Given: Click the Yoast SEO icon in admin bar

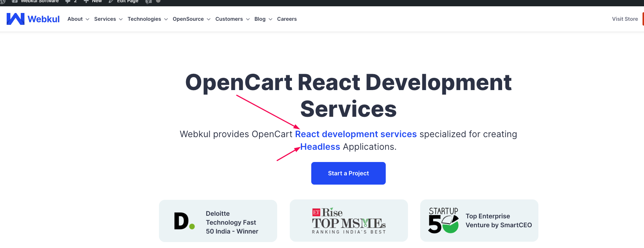Looking at the screenshot, I should [x=149, y=1].
